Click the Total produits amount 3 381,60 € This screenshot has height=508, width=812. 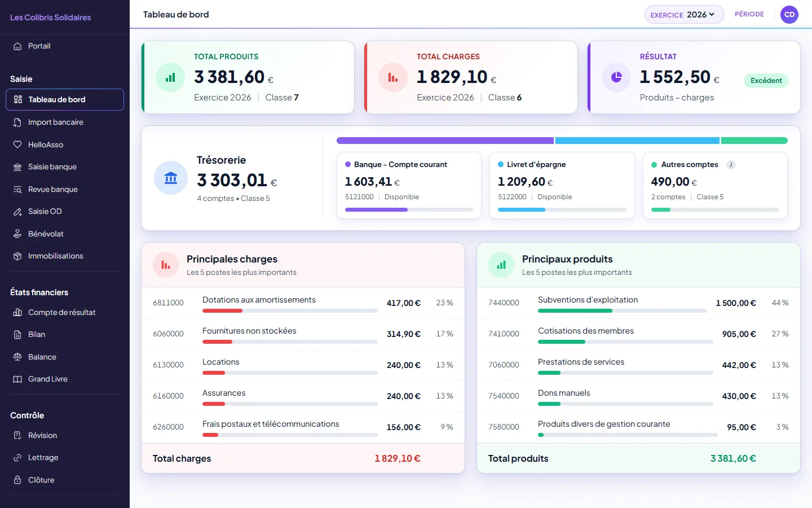[733, 458]
